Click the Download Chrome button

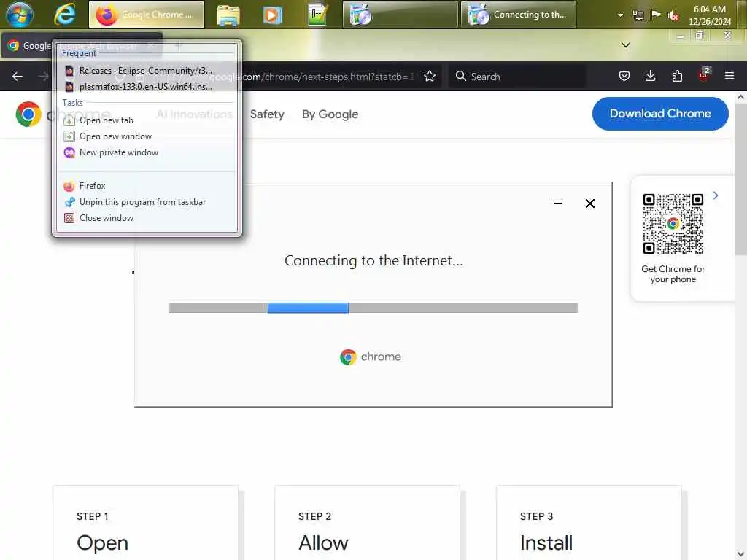[659, 113]
